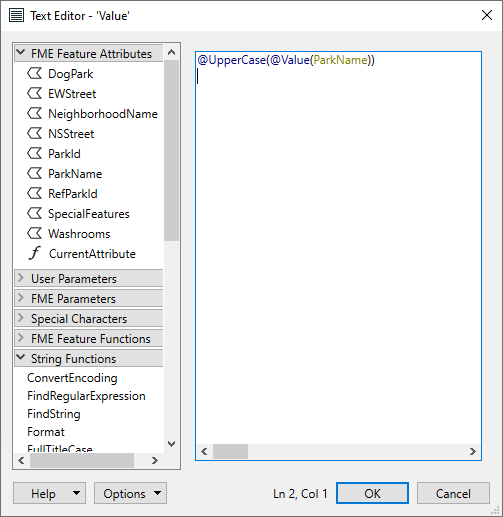Image resolution: width=503 pixels, height=517 pixels.
Task: Expand the User Parameters section
Action: [21, 278]
